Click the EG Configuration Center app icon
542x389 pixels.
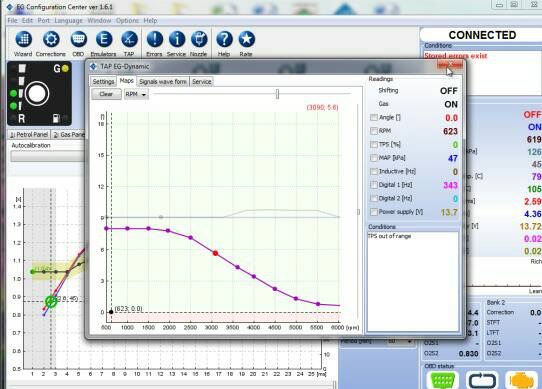10,7
